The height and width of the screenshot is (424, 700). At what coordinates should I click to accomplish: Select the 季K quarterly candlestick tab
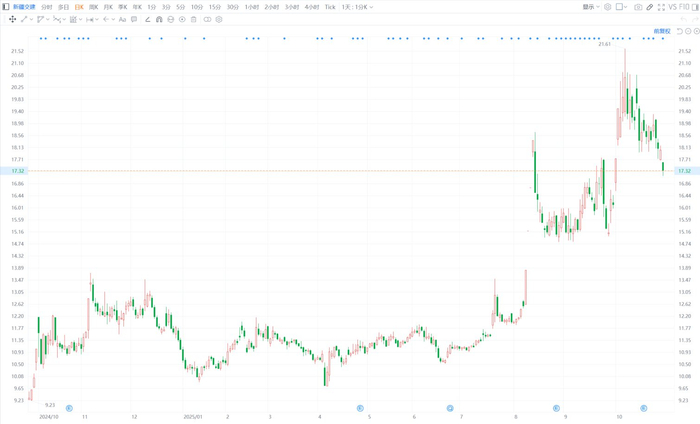tap(123, 7)
